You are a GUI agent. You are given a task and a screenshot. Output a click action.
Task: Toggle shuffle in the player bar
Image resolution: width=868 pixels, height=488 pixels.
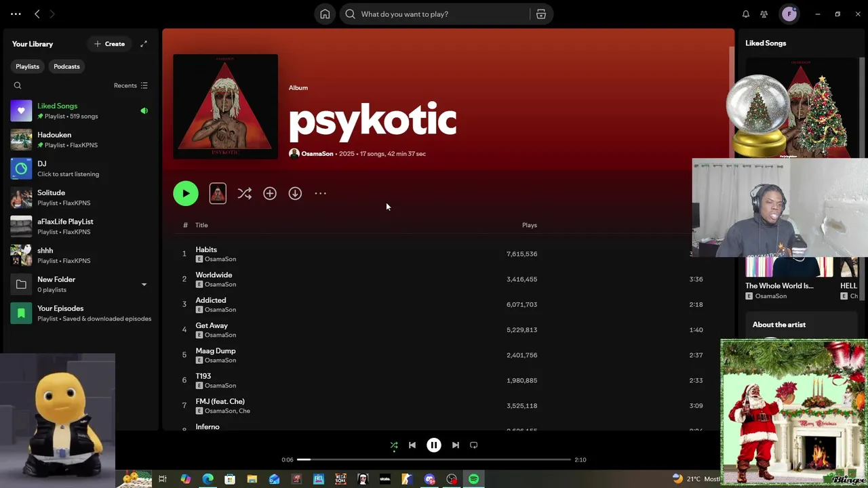coord(394,445)
